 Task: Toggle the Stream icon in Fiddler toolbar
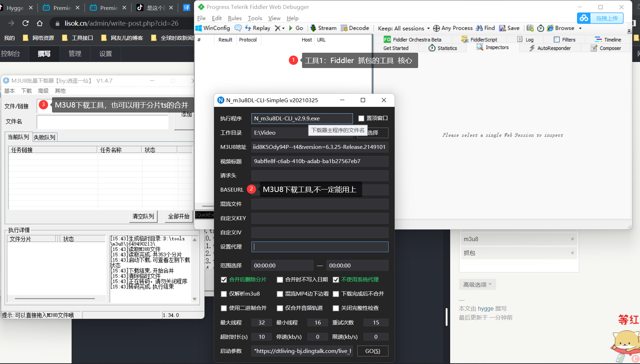click(x=313, y=28)
